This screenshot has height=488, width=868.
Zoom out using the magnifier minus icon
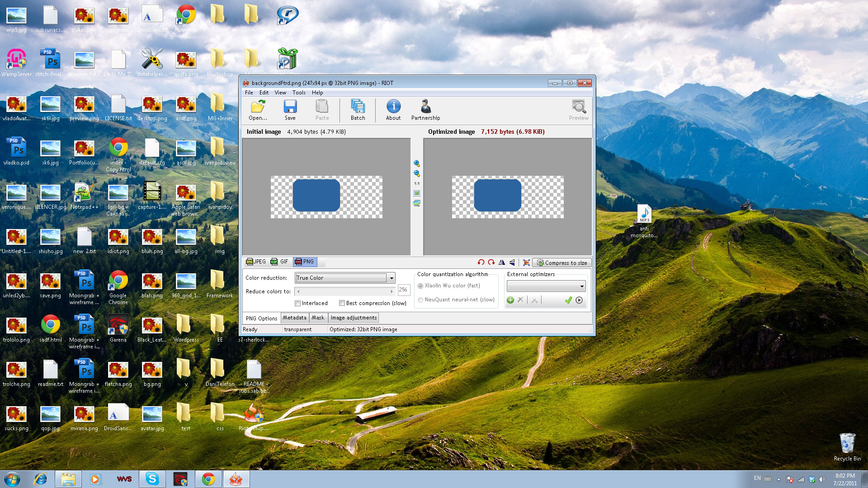[x=417, y=174]
